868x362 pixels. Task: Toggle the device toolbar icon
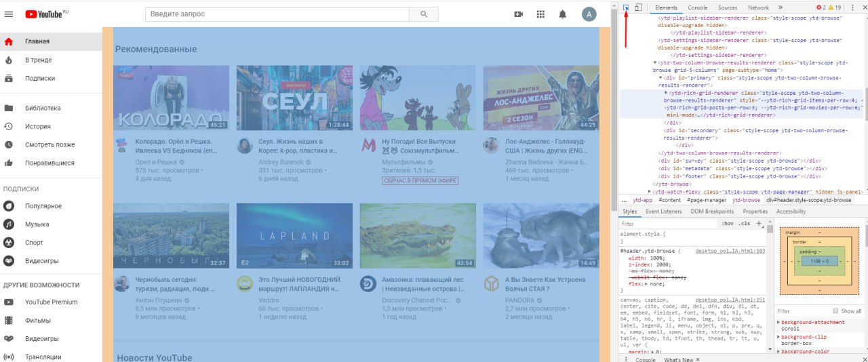click(x=638, y=7)
